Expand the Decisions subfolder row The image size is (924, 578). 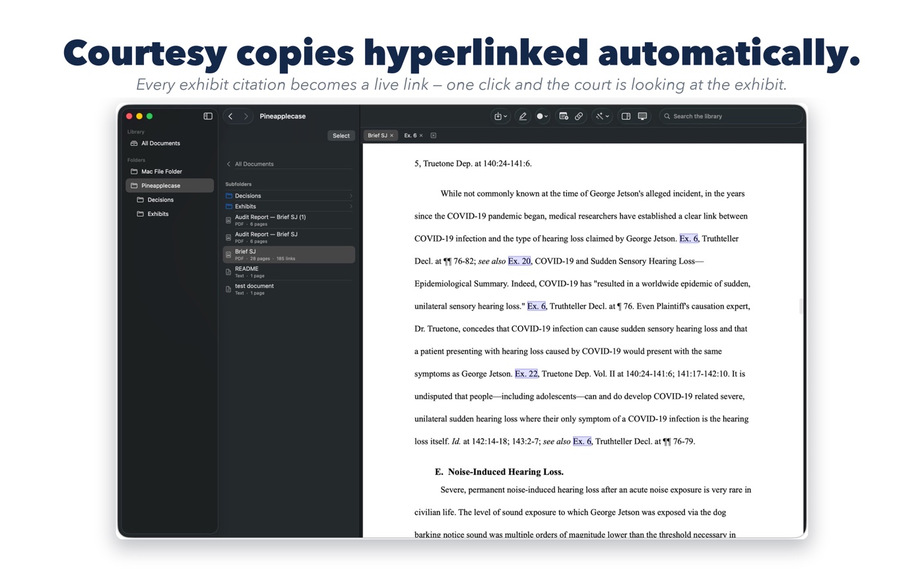289,196
